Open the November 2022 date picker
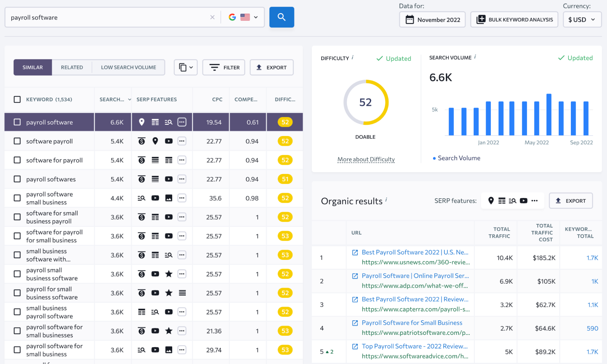Screen dimensions: 607x364 pyautogui.click(x=432, y=20)
